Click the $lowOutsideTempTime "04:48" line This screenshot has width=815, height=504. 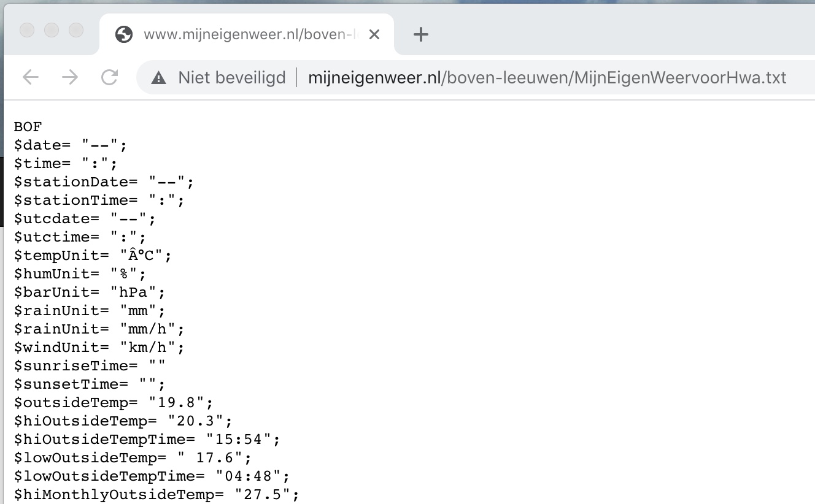152,476
